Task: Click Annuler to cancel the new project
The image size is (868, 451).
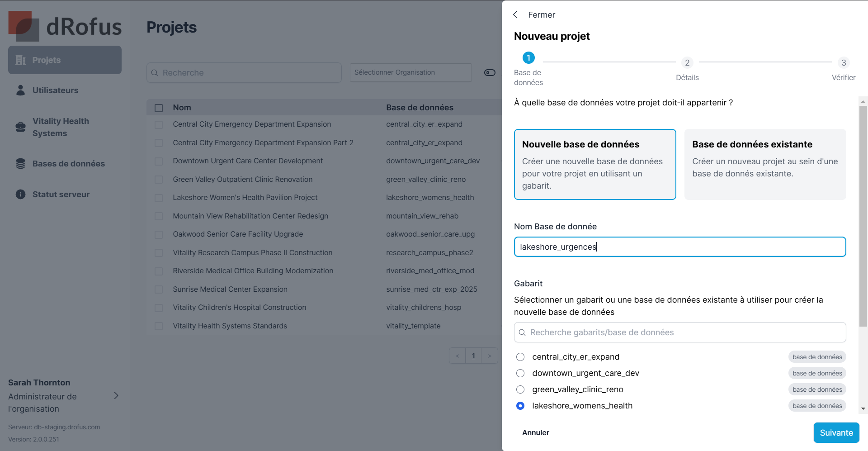Action: (x=536, y=432)
